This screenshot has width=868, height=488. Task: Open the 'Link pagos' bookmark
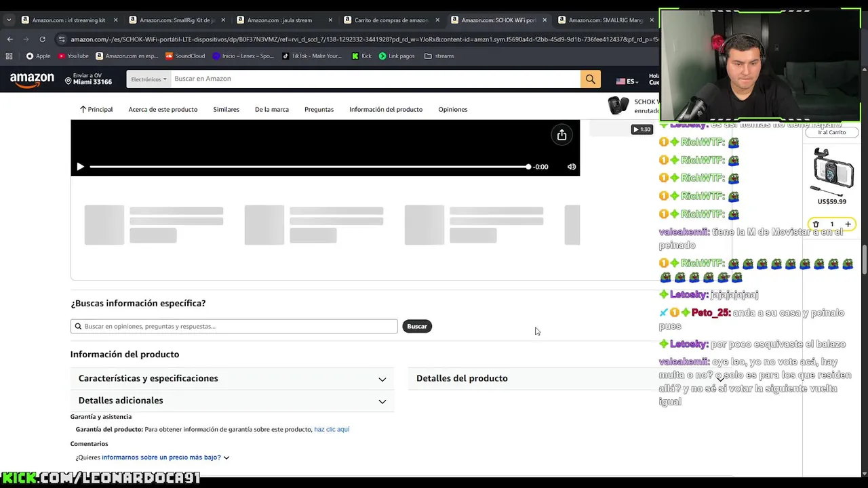tap(397, 56)
